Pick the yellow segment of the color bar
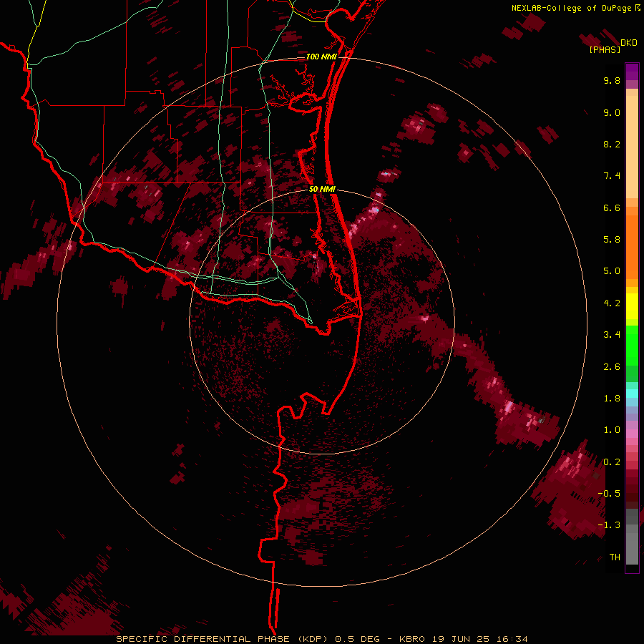 632,306
